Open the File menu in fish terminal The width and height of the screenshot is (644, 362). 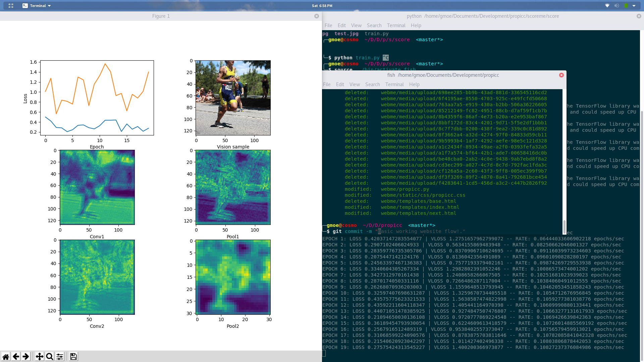[x=327, y=84]
